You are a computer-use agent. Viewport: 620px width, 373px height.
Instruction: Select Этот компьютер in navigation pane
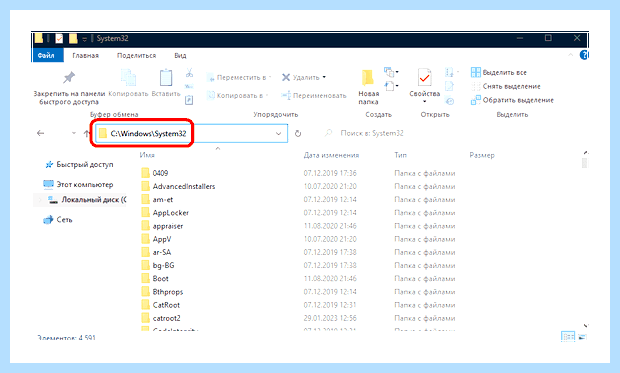pos(78,184)
